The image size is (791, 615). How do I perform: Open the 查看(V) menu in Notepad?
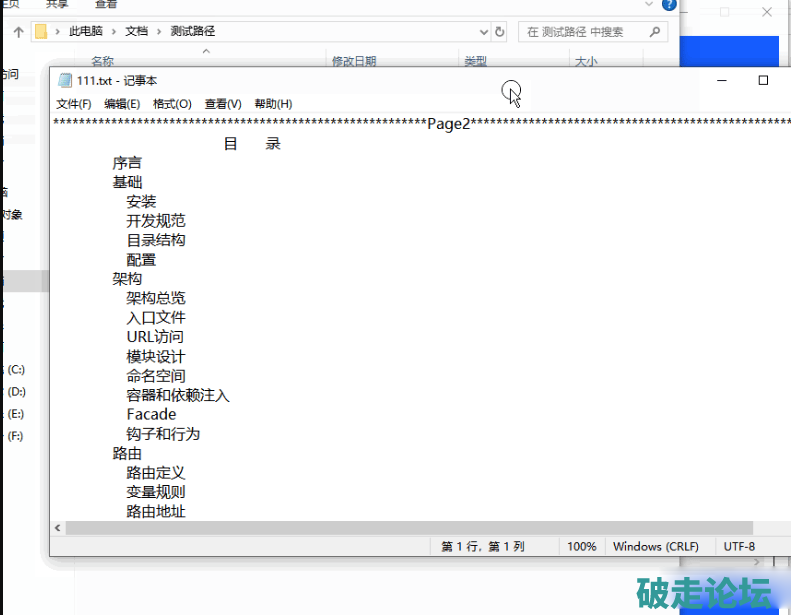pos(223,104)
